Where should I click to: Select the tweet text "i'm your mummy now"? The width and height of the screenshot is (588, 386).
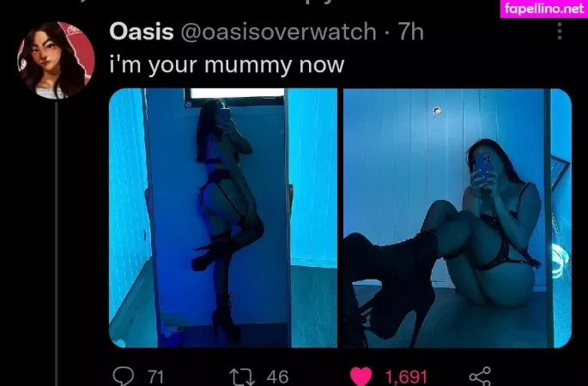click(227, 65)
